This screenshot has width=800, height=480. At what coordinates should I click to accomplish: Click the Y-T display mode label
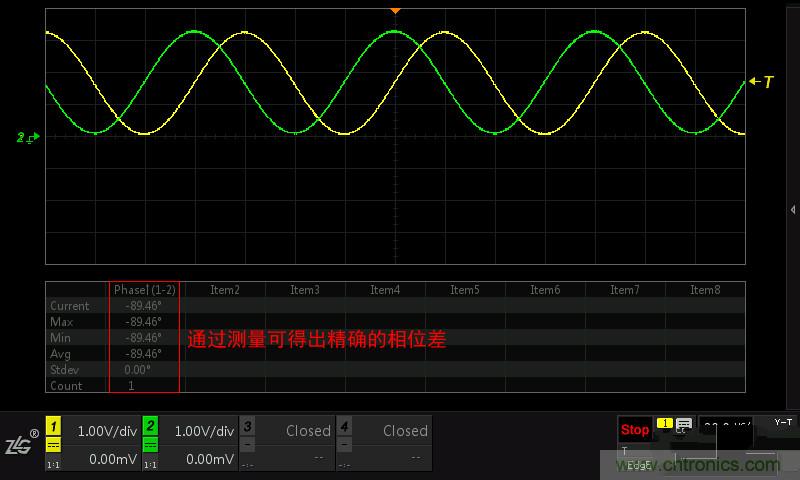(x=782, y=422)
